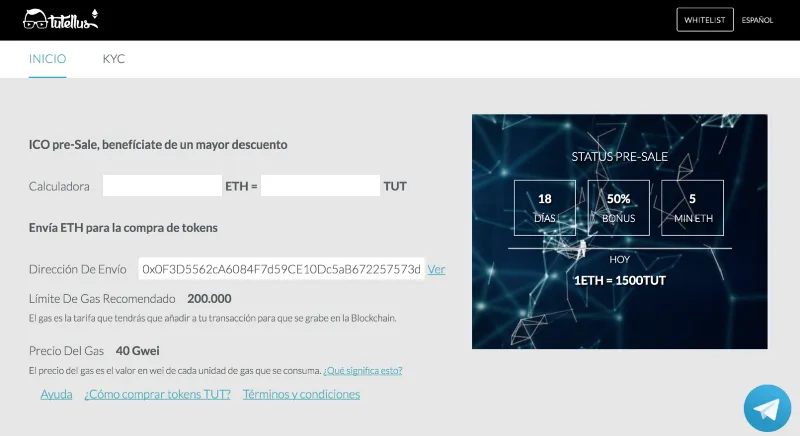Open ¿Cómo comprar tokens TUT? link

157,394
